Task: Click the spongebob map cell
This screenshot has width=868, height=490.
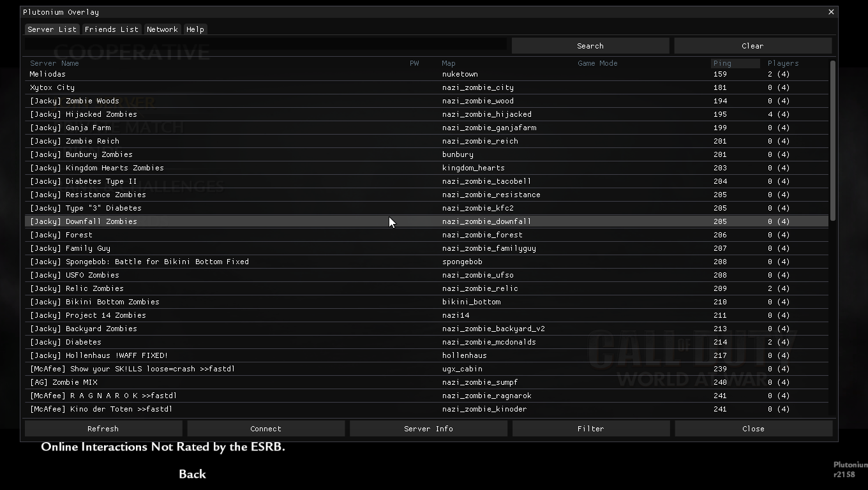Action: (x=462, y=262)
